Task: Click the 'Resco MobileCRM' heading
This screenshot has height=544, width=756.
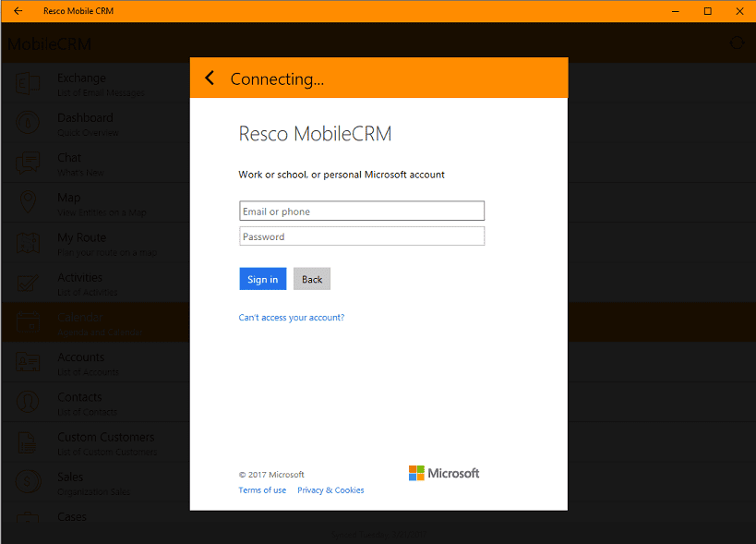Action: (x=316, y=134)
